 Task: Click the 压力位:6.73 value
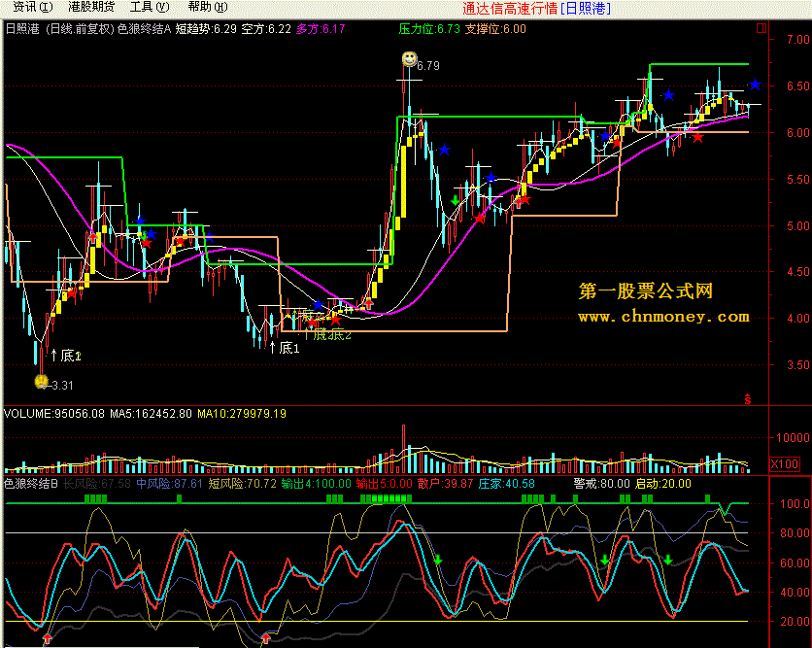pyautogui.click(x=429, y=29)
